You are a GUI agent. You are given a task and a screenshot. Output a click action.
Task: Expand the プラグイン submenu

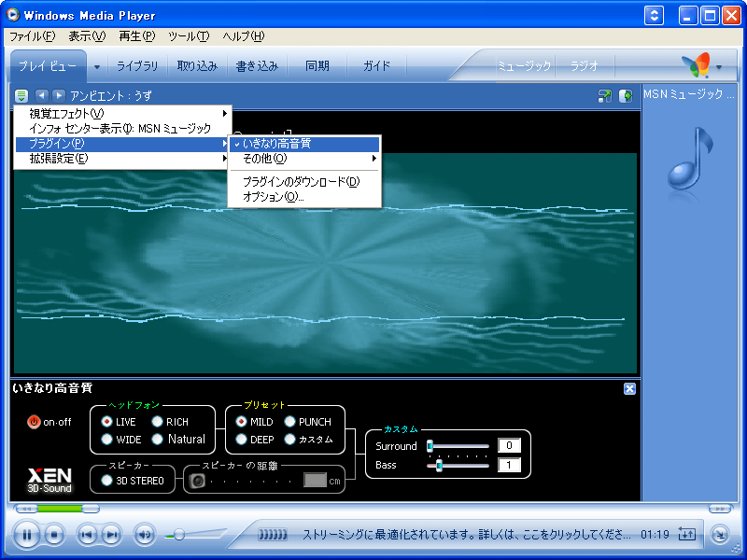point(123,144)
